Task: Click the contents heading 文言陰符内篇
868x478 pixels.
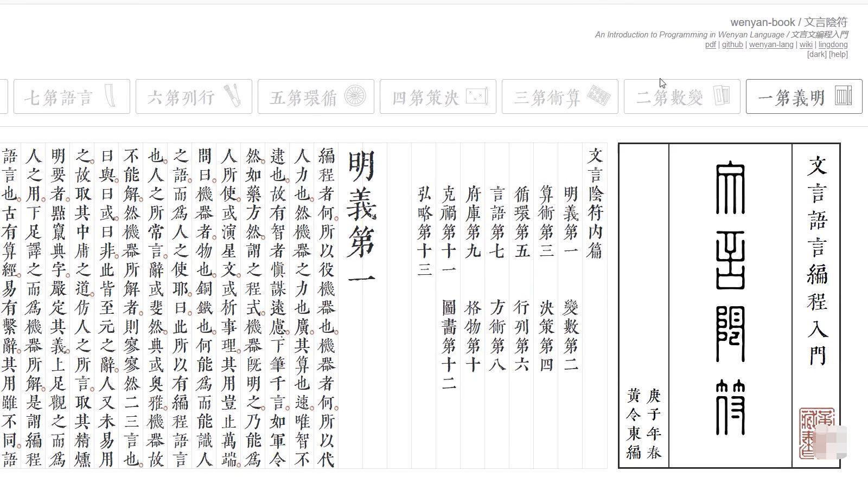Action: [x=595, y=203]
